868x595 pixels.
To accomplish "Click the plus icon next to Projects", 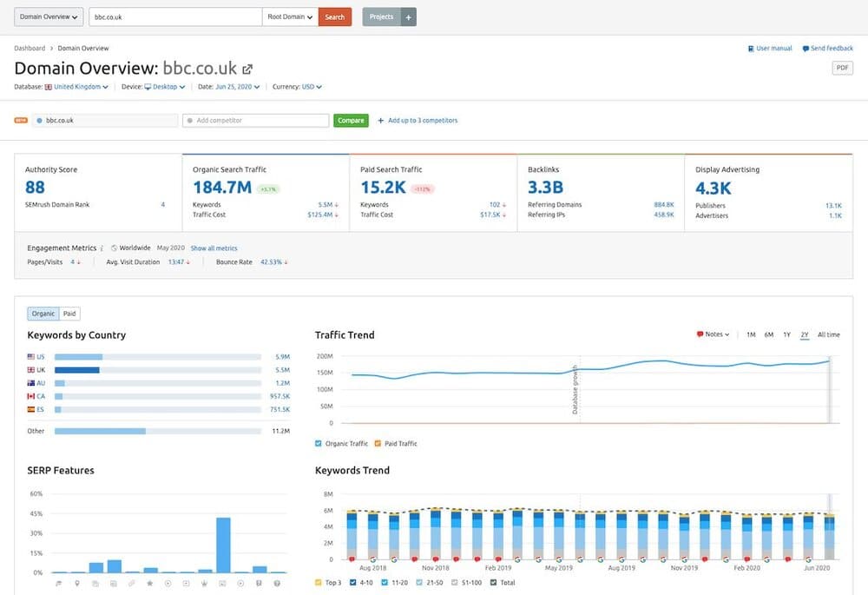I will click(x=409, y=17).
